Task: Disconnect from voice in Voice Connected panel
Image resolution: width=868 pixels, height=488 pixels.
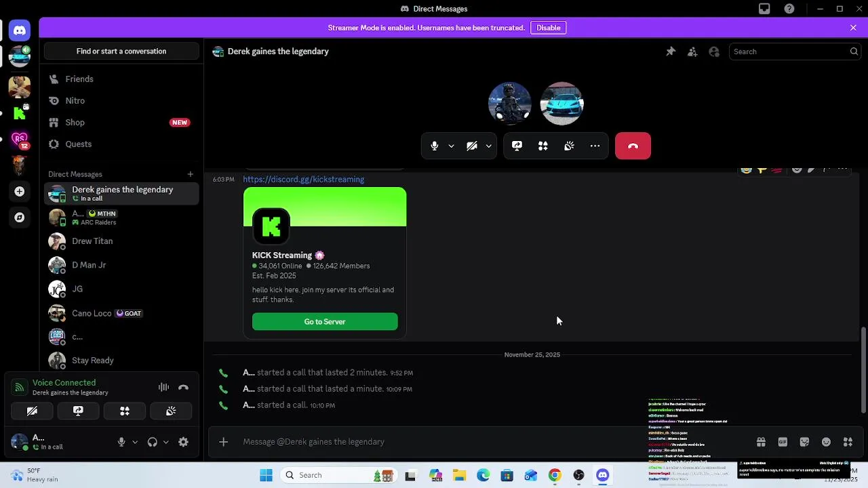Action: point(183,387)
